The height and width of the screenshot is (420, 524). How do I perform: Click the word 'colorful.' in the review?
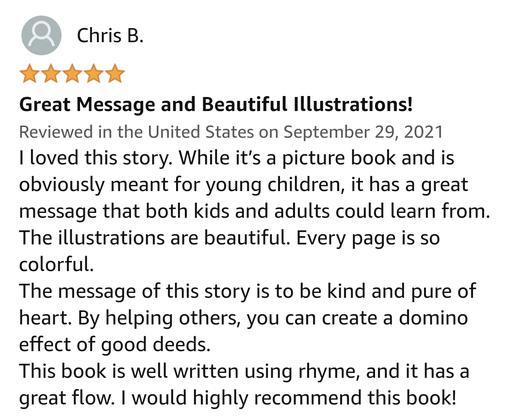point(56,264)
